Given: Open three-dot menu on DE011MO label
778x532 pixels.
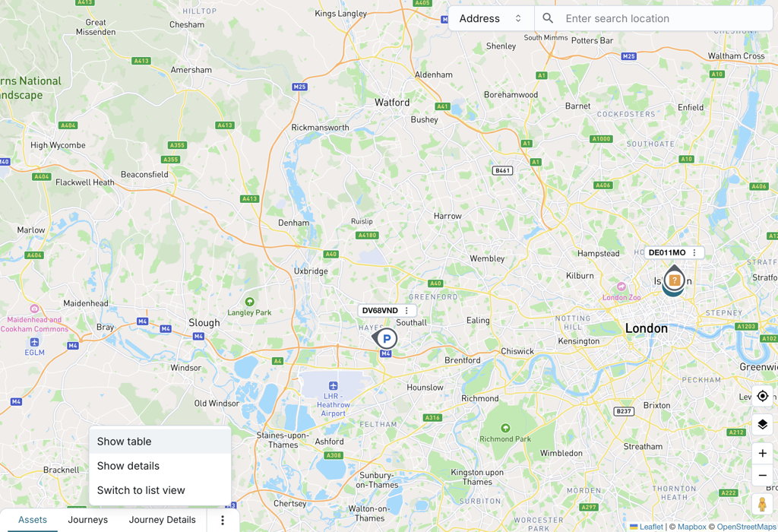Looking at the screenshot, I should [694, 252].
